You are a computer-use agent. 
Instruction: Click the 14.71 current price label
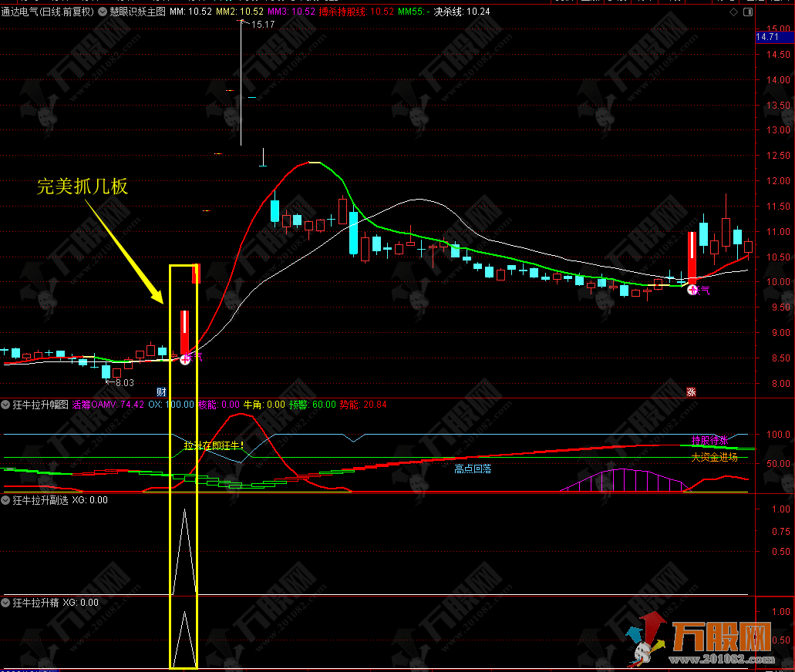767,37
